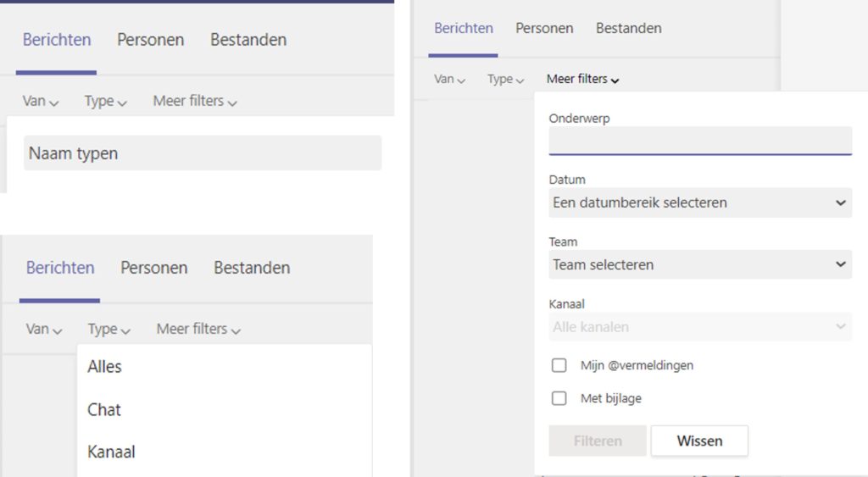
Task: Open the 'Alle kanalen' channel dropdown
Action: pyautogui.click(x=700, y=326)
